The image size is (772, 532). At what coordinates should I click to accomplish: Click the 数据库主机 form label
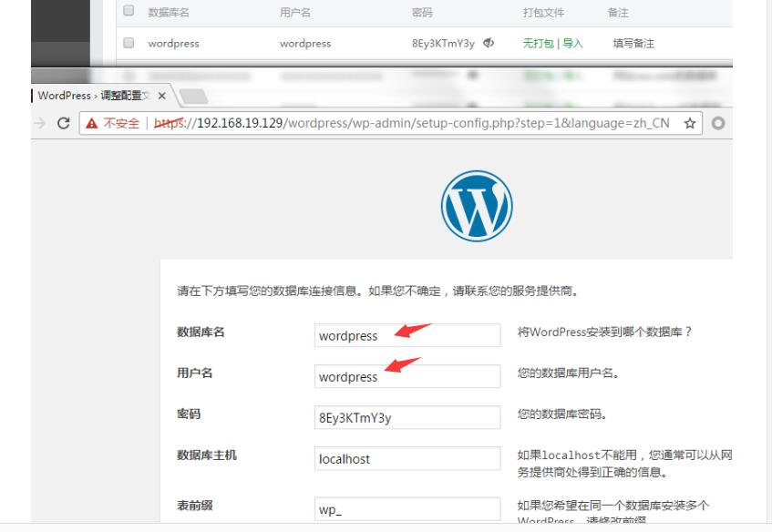coord(207,455)
